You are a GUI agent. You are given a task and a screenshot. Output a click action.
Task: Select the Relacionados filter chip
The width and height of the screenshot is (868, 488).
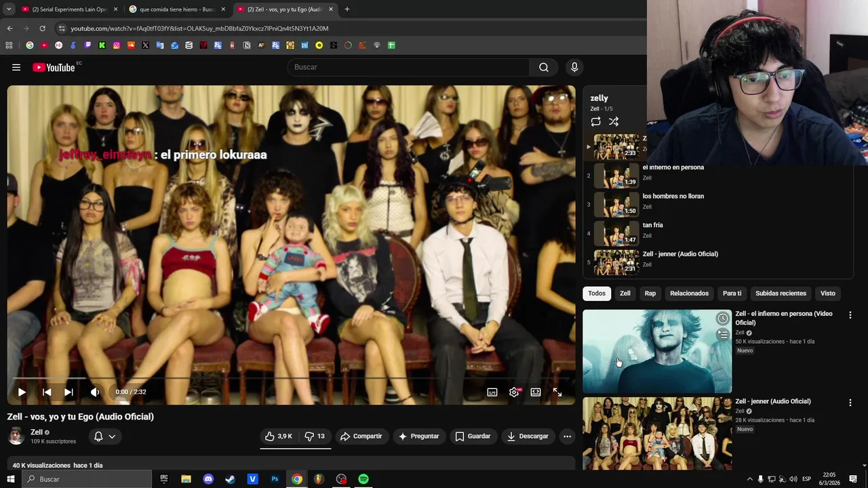689,293
